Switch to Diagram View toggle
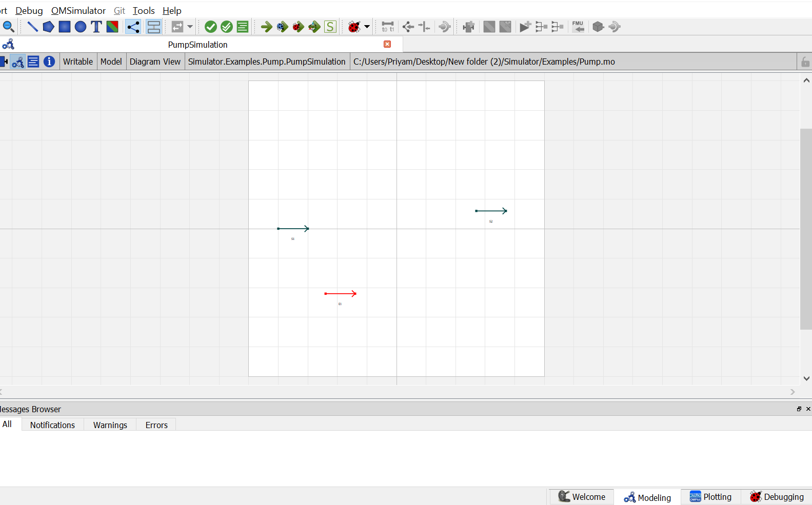The image size is (812, 505). tap(18, 62)
